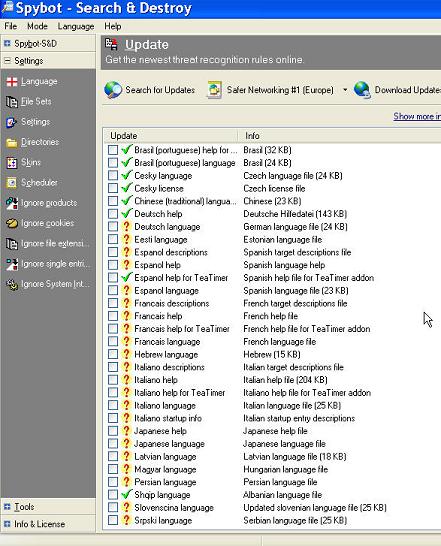
Task: Open the File menu
Action: [10, 26]
